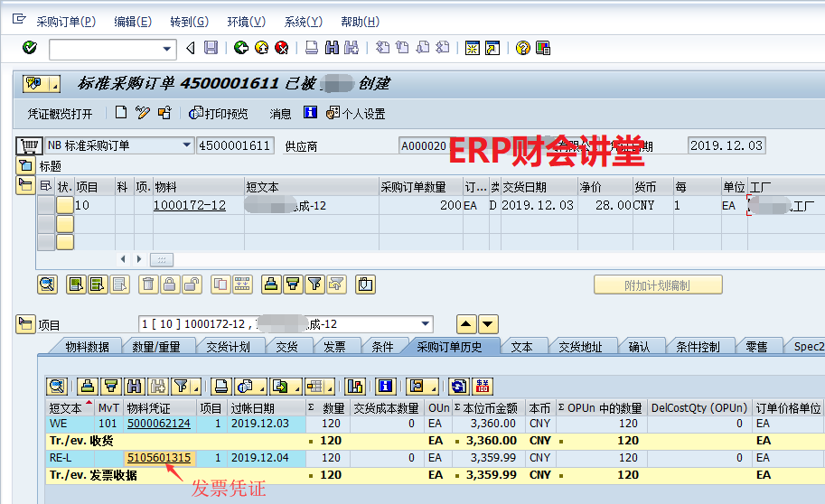825x504 pixels.
Task: Click the shopping cart icon beside order type
Action: point(29,145)
